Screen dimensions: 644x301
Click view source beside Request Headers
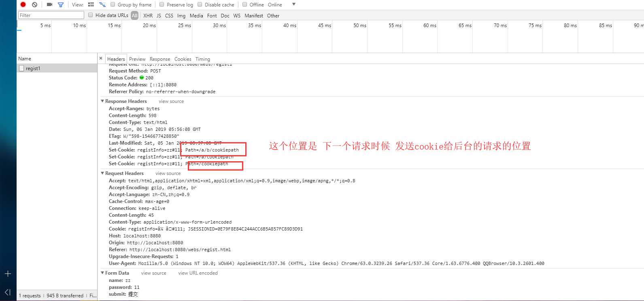(x=168, y=173)
